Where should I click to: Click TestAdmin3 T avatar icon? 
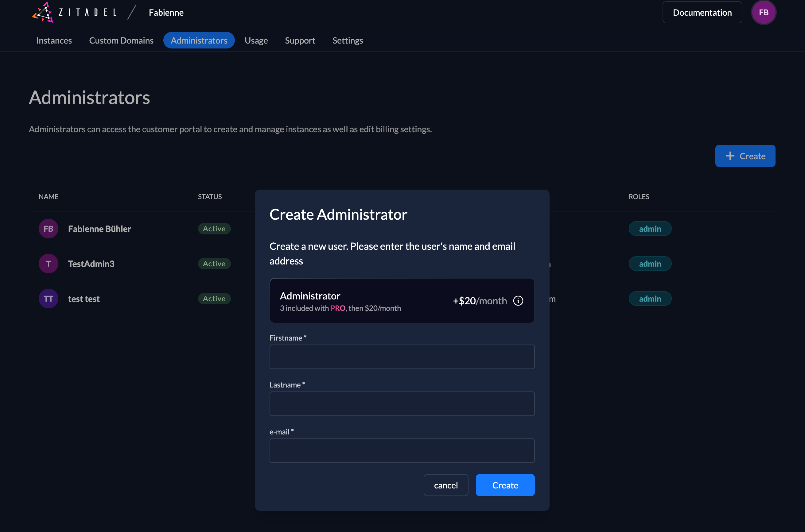(48, 263)
